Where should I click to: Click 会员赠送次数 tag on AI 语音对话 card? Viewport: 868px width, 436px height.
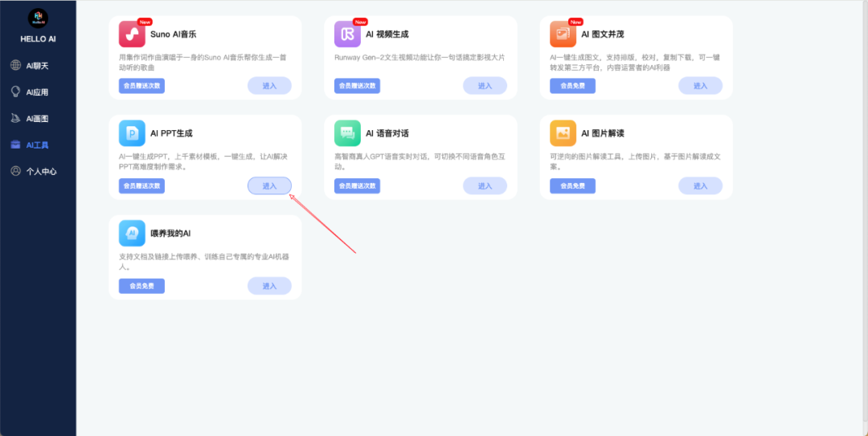[x=357, y=186]
